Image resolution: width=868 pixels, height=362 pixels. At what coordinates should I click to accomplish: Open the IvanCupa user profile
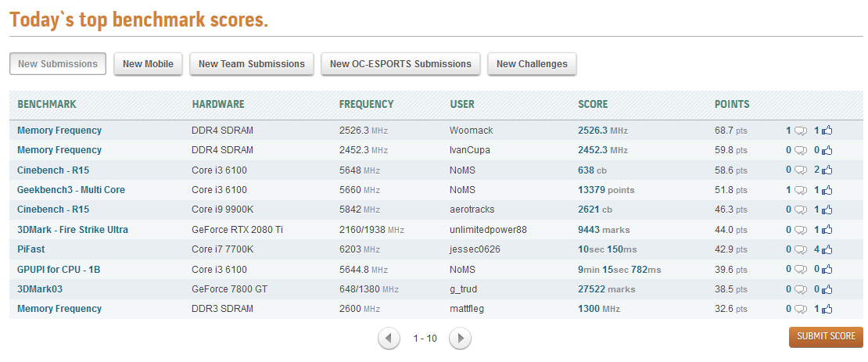tap(471, 150)
